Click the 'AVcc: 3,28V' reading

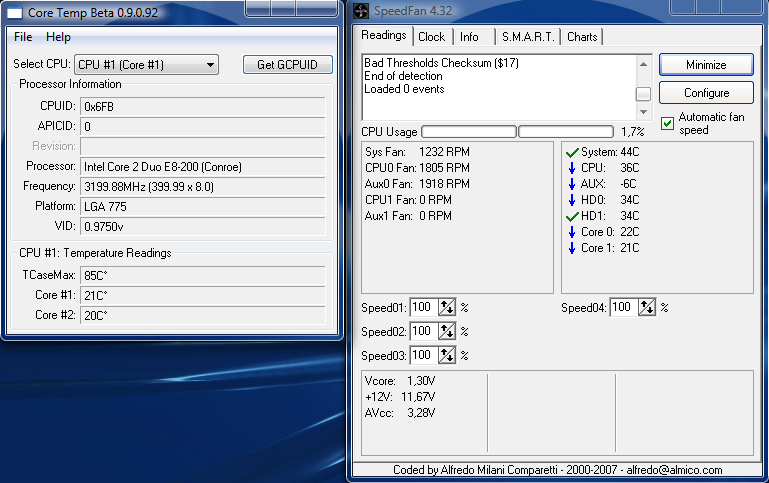[x=400, y=413]
